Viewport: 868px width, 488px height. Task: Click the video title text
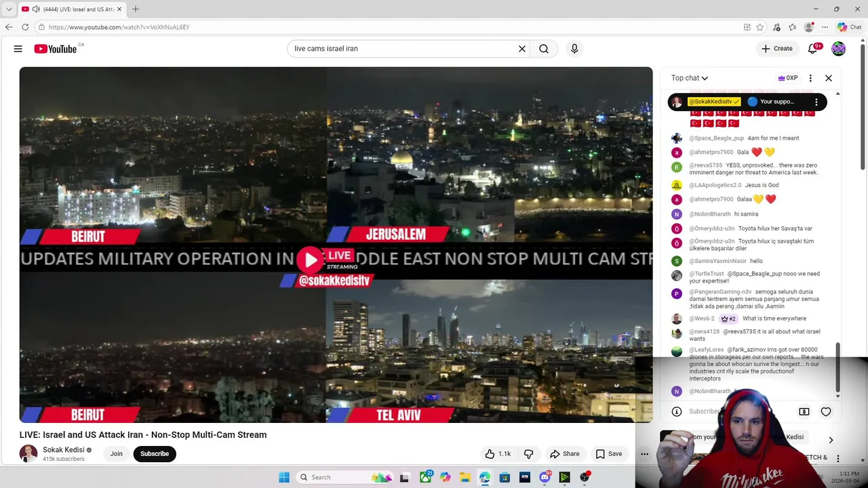pyautogui.click(x=143, y=435)
